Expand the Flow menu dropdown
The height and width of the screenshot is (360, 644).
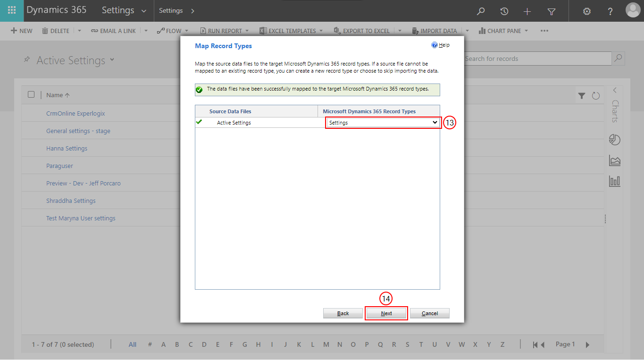186,31
